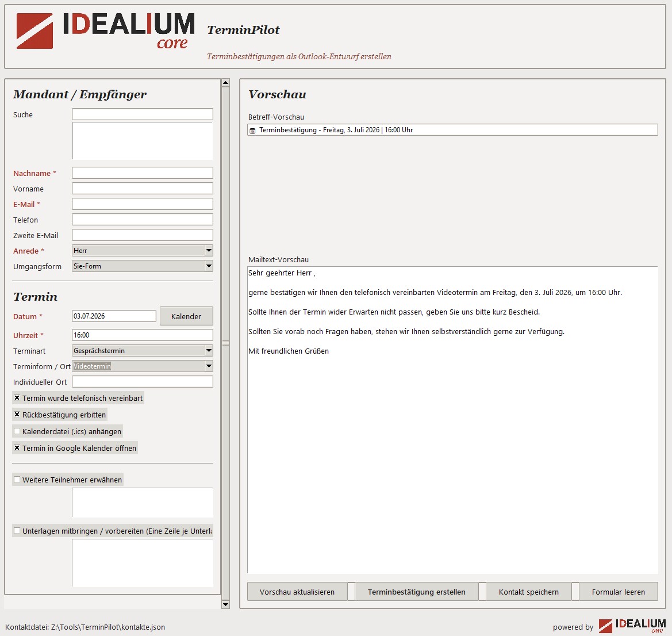This screenshot has height=636, width=672.
Task: Open the Anrede dropdown showing Herr
Action: (143, 251)
